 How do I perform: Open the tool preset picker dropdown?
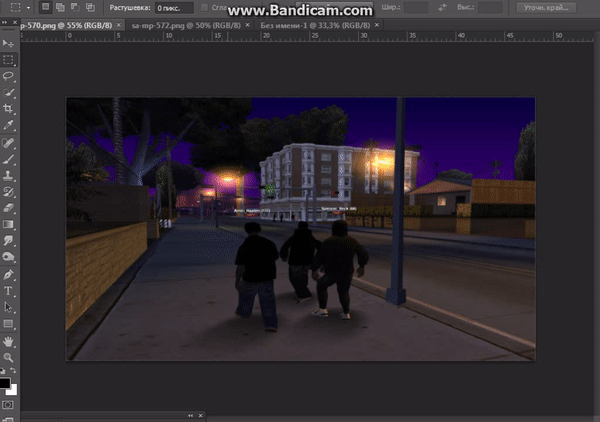[x=28, y=8]
